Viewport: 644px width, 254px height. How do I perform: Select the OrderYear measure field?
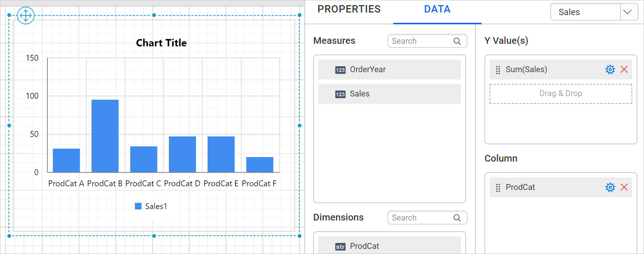click(390, 70)
